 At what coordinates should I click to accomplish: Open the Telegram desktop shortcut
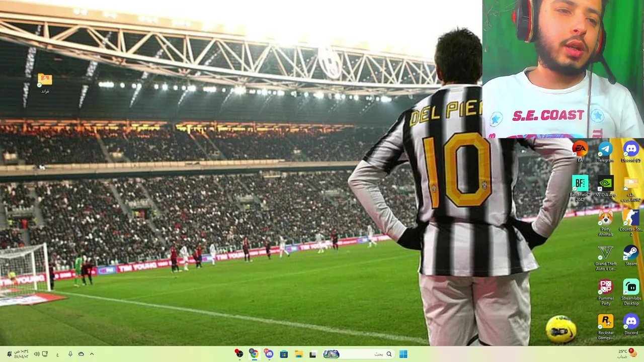pyautogui.click(x=605, y=152)
